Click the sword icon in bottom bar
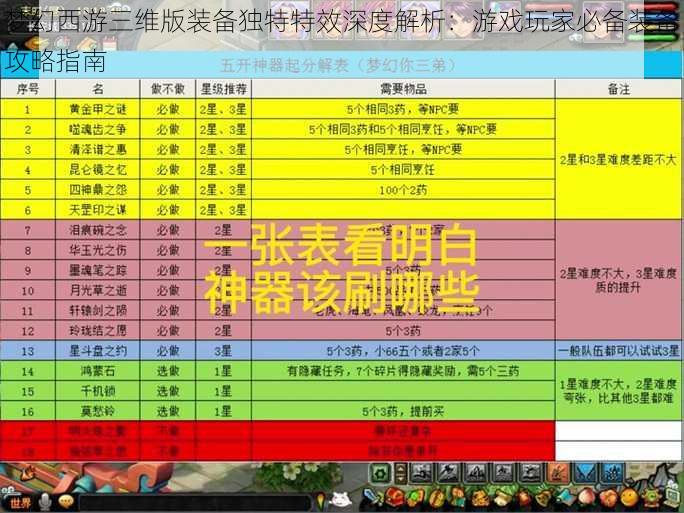This screenshot has height=513, width=684. point(371,499)
